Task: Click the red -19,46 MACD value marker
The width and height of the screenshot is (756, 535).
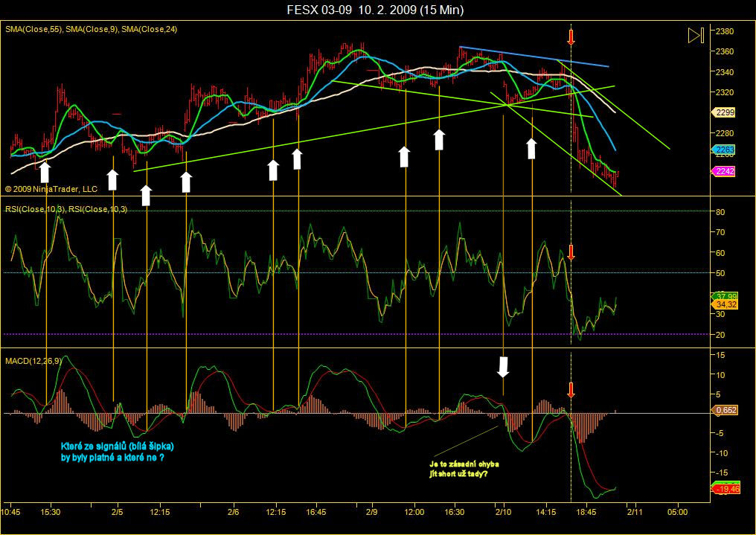Action: coord(726,489)
